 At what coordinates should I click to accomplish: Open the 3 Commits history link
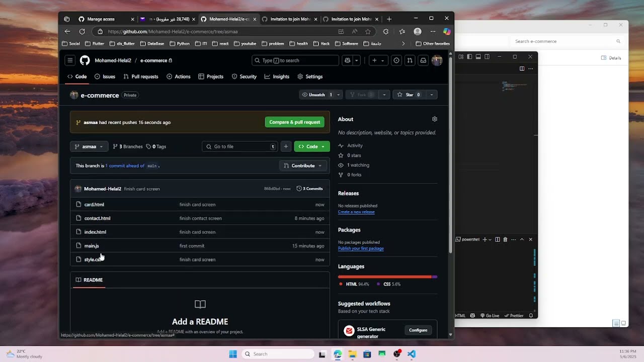click(x=309, y=189)
